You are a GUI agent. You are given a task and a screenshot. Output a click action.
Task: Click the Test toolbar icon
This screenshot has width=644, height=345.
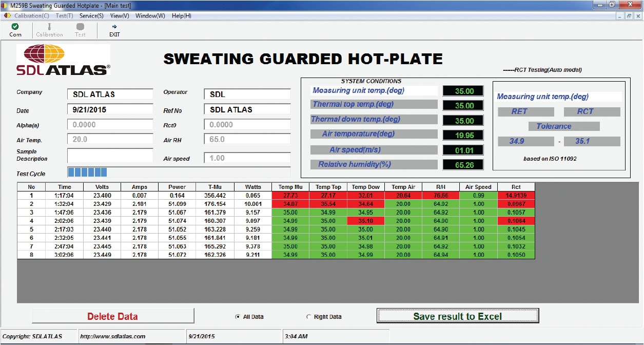point(80,30)
